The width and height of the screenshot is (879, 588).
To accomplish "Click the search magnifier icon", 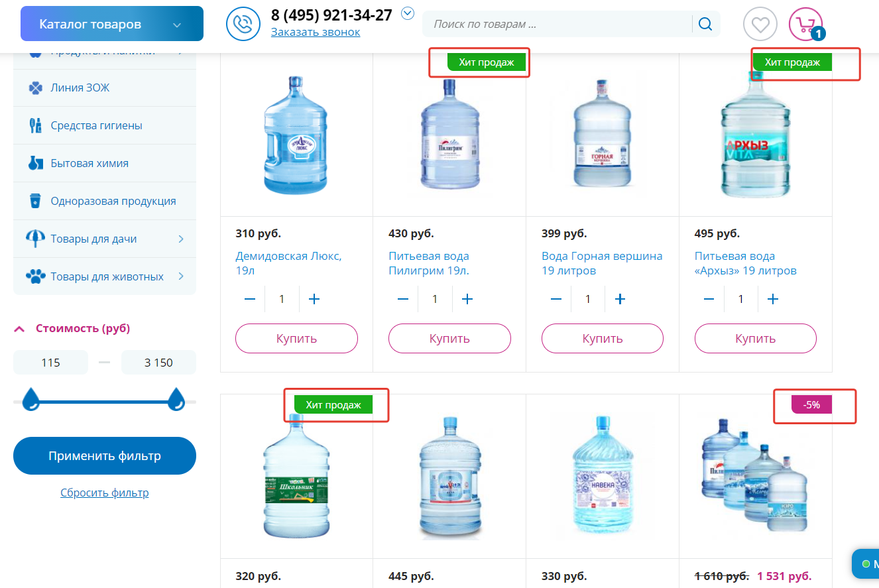I will 706,25.
